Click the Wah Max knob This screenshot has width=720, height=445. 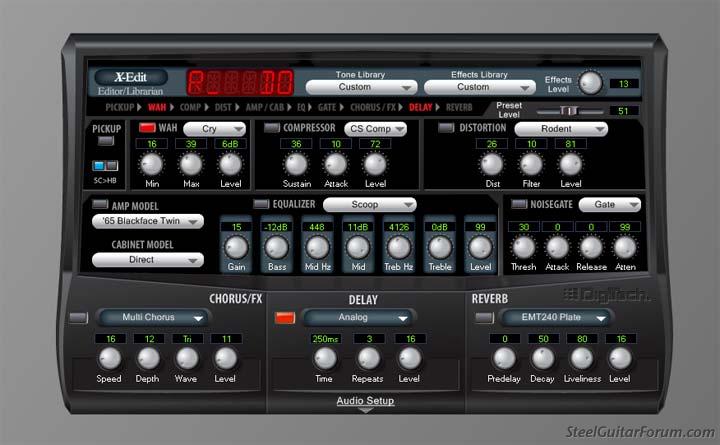pos(191,164)
